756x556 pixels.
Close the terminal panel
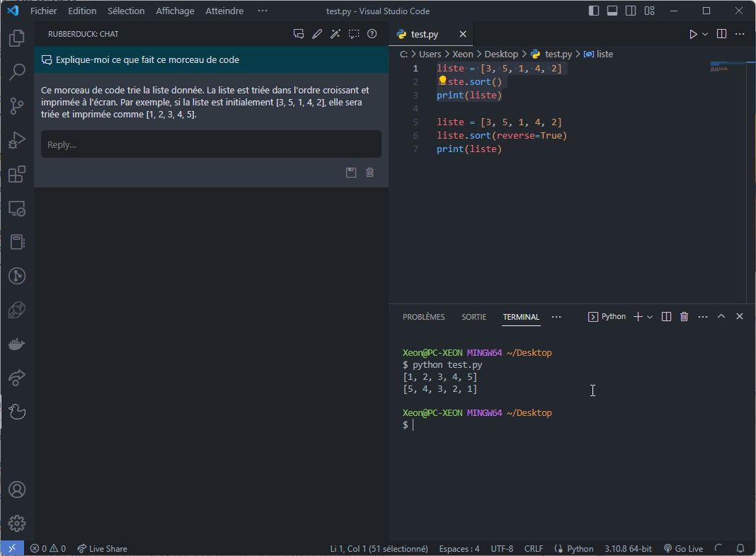click(740, 316)
